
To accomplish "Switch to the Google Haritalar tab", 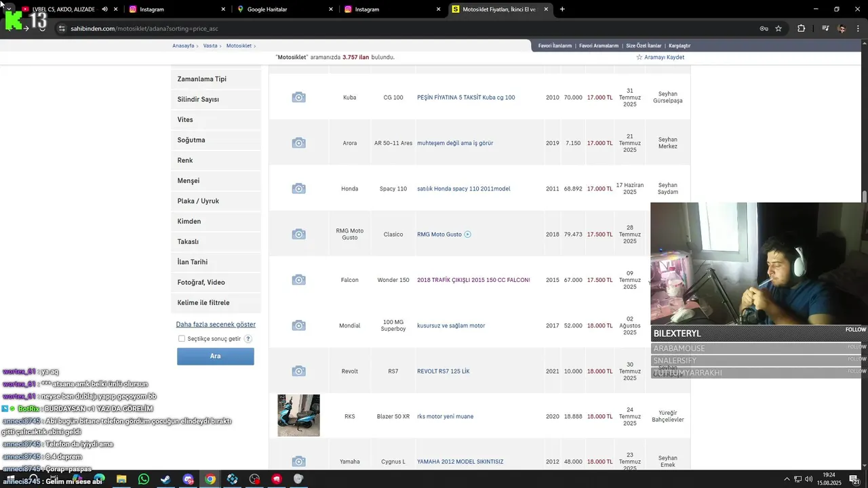I will pos(285,9).
